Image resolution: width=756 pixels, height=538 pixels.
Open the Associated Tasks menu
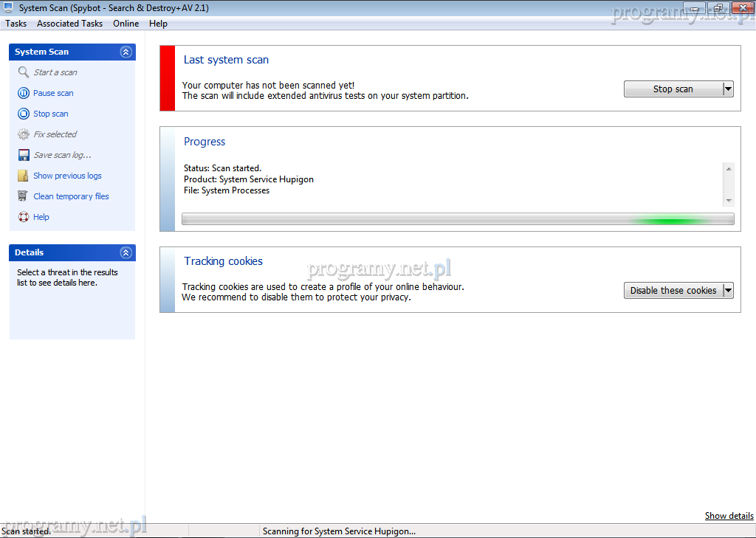(x=69, y=24)
